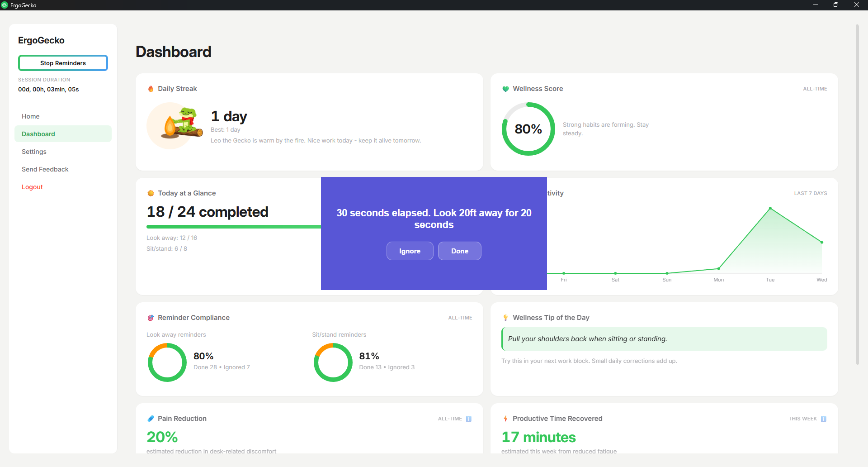The image size is (868, 467).
Task: Open Send Feedback in the sidebar
Action: (x=45, y=169)
